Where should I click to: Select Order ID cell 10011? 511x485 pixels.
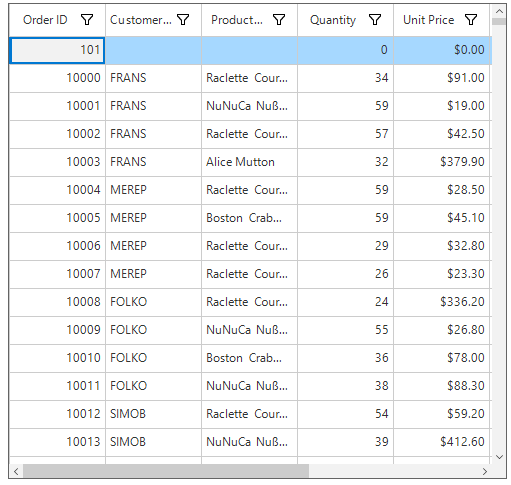(x=57, y=386)
